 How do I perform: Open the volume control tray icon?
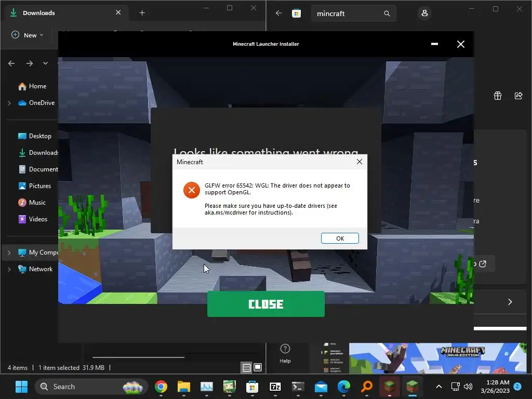point(468,387)
